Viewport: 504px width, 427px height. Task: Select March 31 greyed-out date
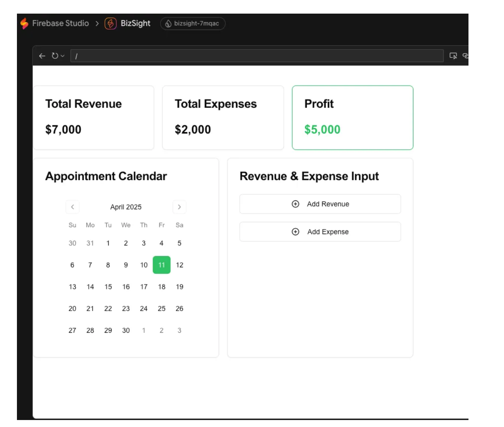coord(90,243)
